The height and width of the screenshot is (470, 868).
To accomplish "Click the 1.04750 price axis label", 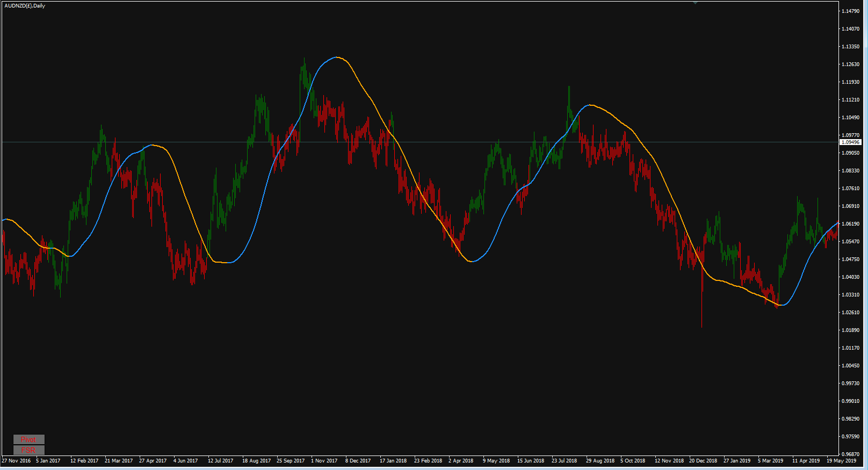I will coord(851,259).
